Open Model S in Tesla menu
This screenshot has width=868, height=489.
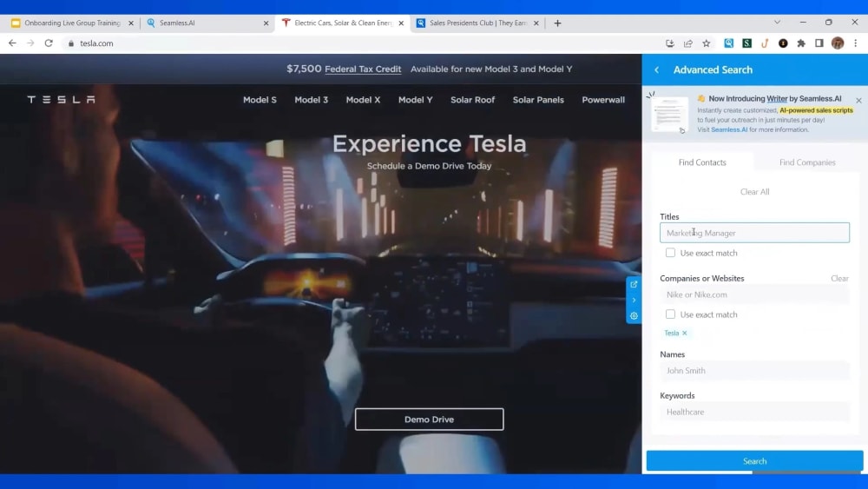[260, 100]
